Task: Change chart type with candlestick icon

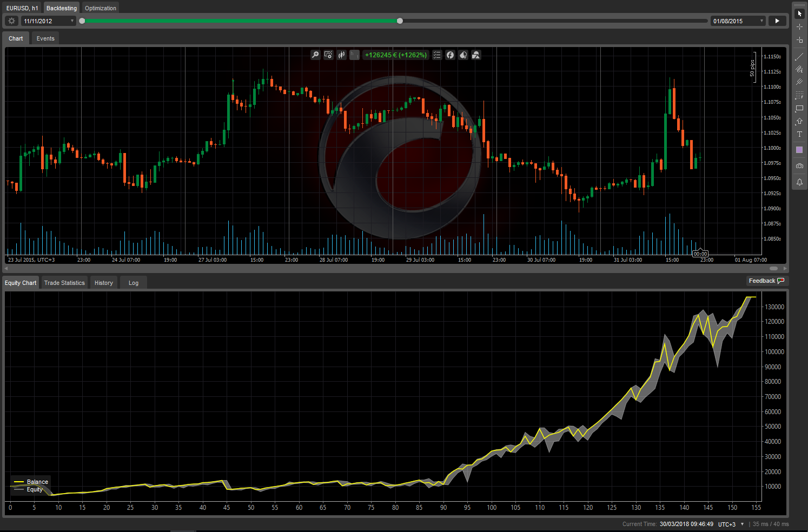Action: tap(341, 55)
